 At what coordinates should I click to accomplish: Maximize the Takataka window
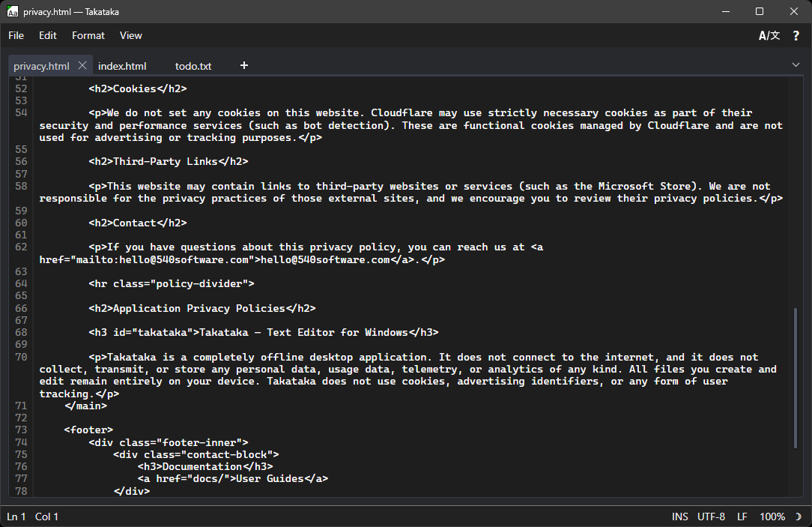pyautogui.click(x=760, y=11)
